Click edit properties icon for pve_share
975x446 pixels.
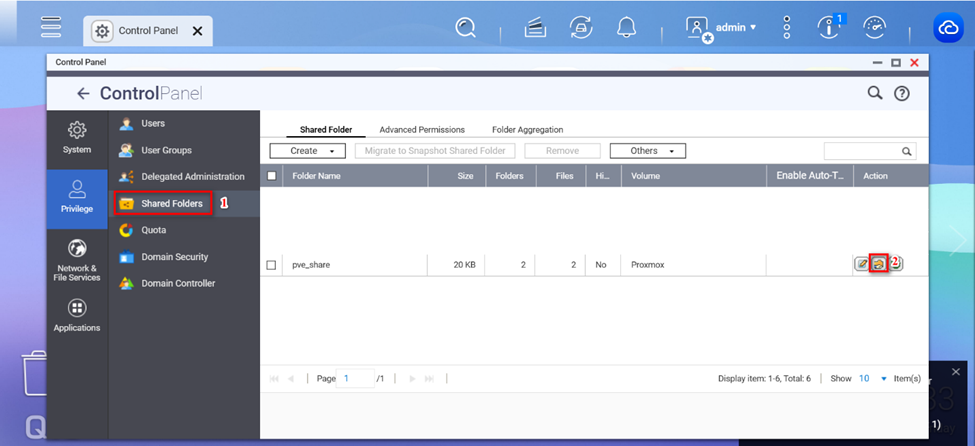(x=862, y=264)
